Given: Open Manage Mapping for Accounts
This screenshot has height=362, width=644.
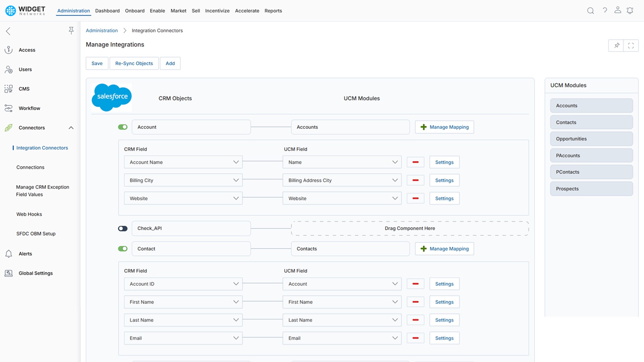Looking at the screenshot, I should (444, 127).
